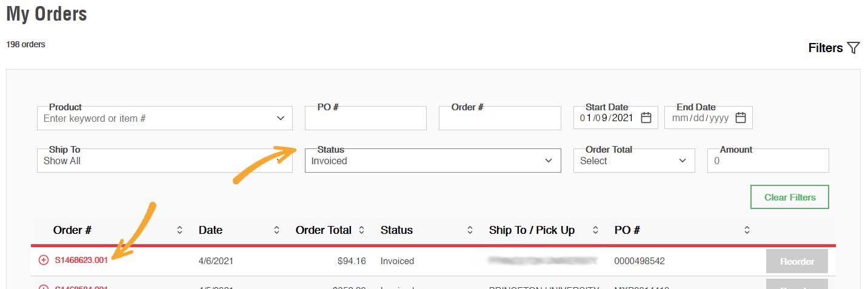This screenshot has width=868, height=289.
Task: Click the Clear Filters button
Action: coord(789,198)
